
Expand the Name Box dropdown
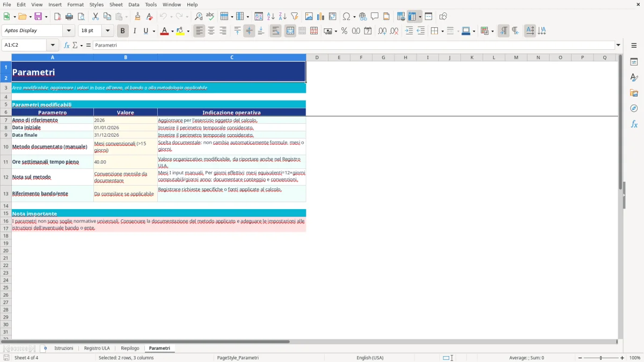[x=53, y=45]
